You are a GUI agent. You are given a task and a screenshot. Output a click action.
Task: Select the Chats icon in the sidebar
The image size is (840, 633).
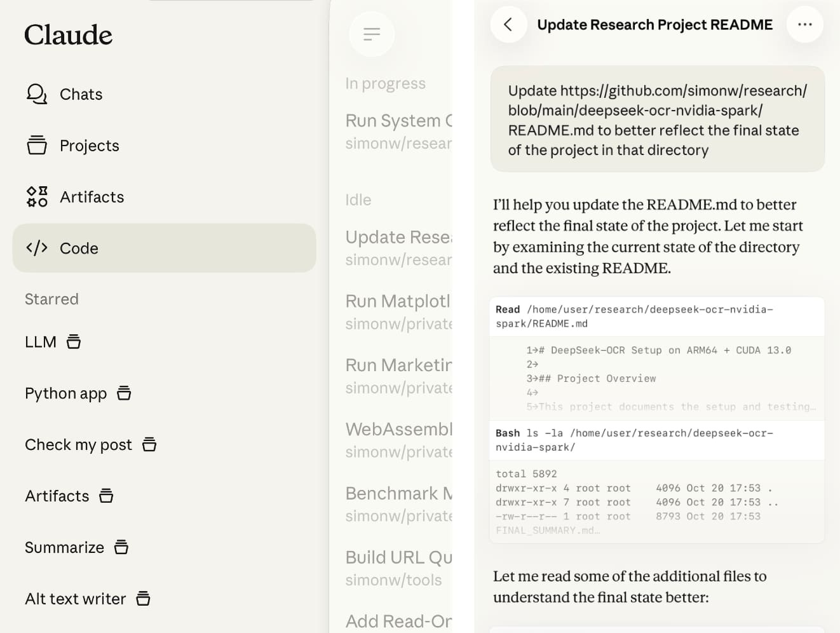coord(37,94)
